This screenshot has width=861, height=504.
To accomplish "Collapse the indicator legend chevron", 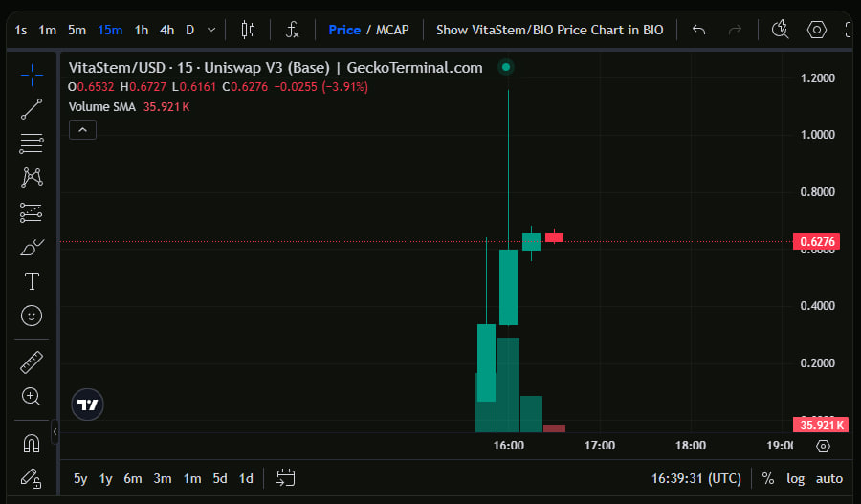I will [83, 129].
